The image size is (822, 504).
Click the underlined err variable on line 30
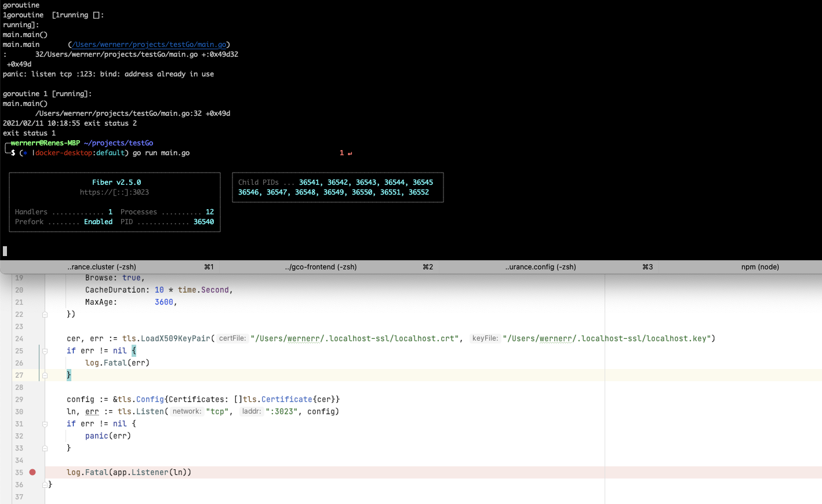point(92,411)
